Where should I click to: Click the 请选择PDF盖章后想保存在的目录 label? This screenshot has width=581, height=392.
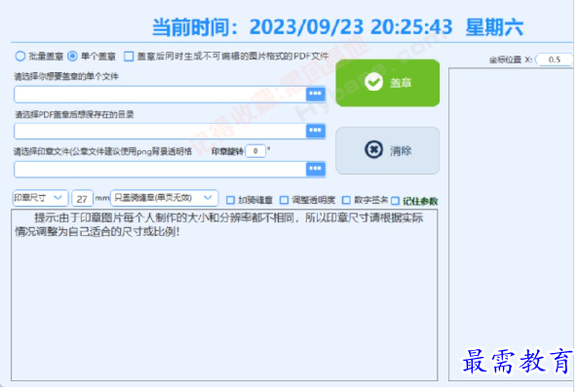[74, 114]
